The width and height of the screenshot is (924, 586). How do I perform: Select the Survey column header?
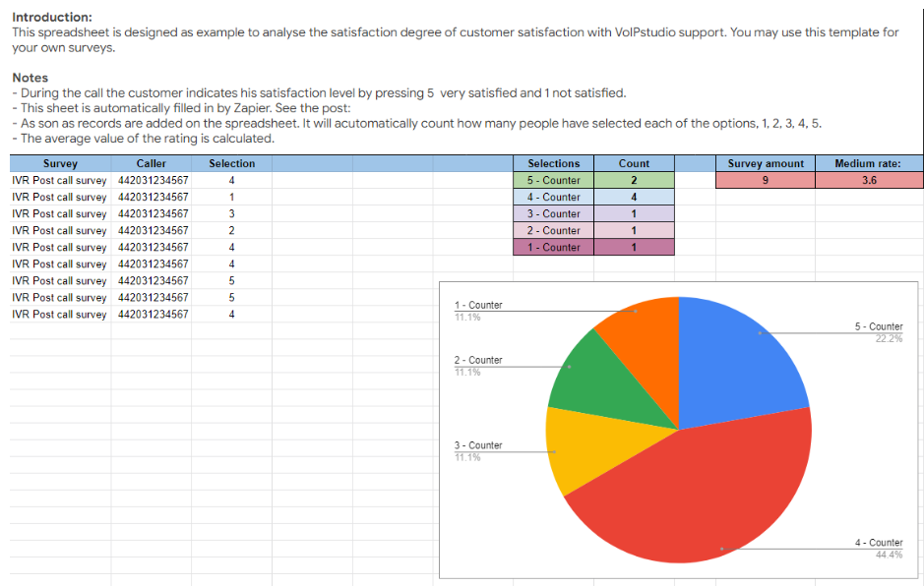pos(59,163)
